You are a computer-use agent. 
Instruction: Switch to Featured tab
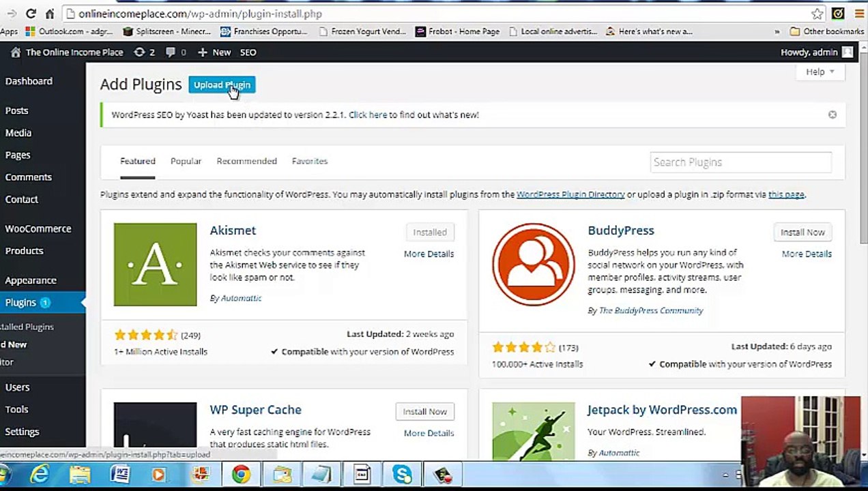pyautogui.click(x=138, y=161)
